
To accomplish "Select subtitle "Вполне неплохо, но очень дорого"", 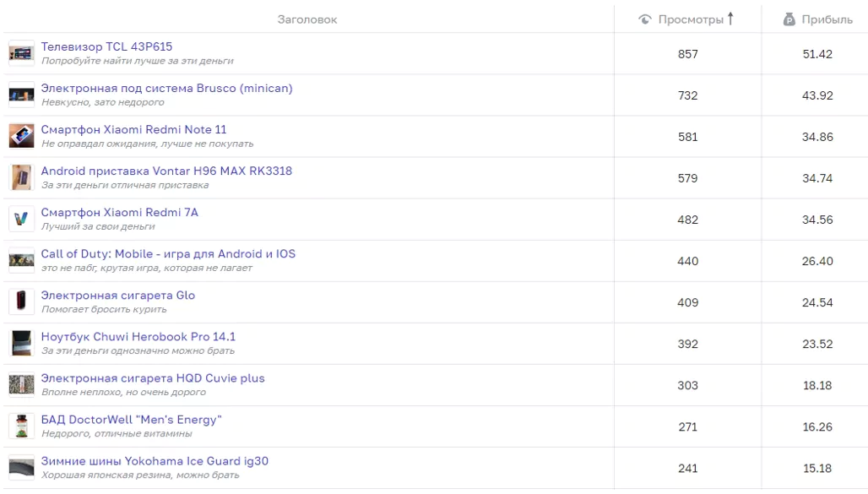I will pos(123,392).
